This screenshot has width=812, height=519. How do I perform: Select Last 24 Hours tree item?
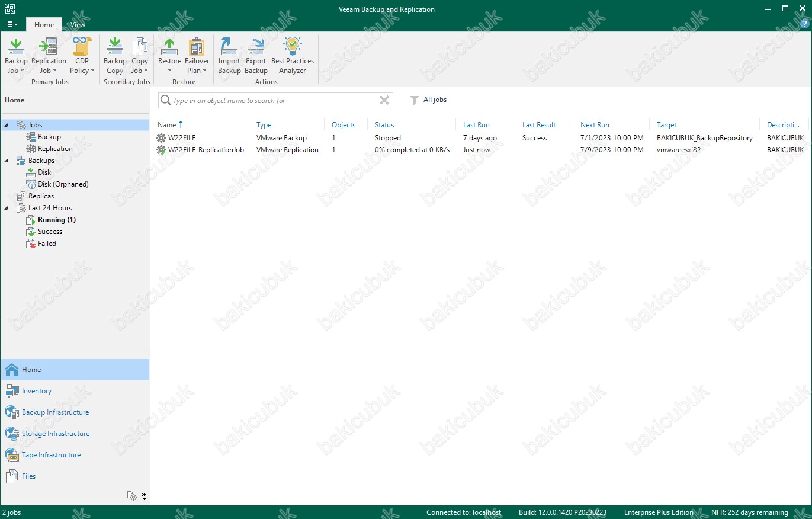(50, 208)
